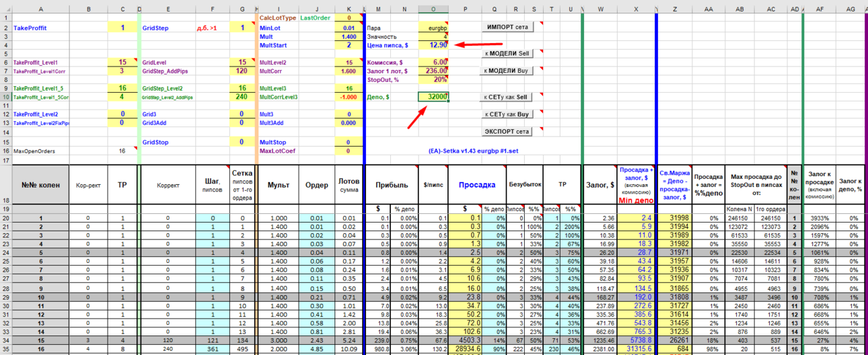The width and height of the screenshot is (868, 355).
Task: Click the Просадка table header
Action: tap(477, 184)
